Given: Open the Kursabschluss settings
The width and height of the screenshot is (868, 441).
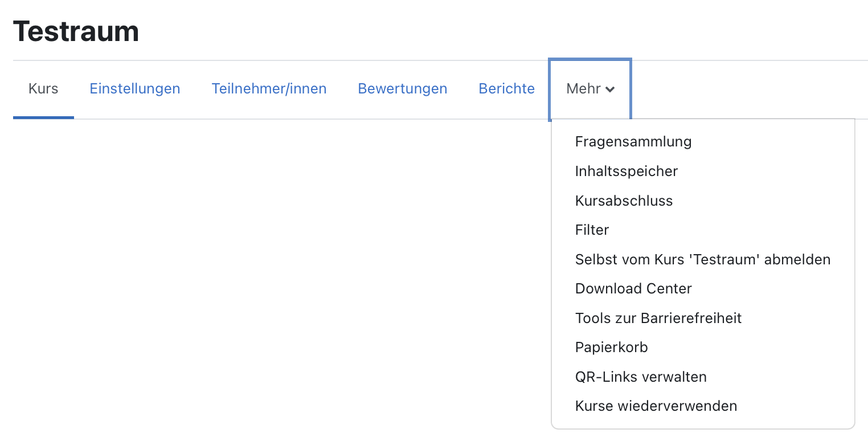Looking at the screenshot, I should click(x=623, y=201).
